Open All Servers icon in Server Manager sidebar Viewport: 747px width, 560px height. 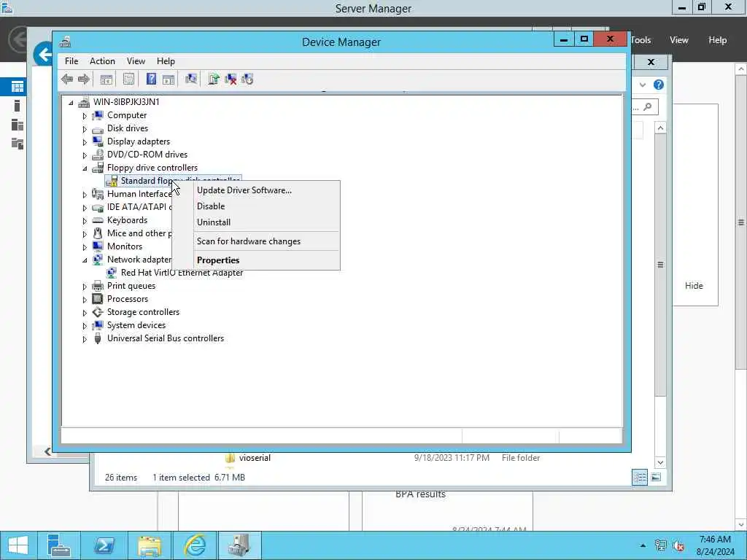coord(18,125)
